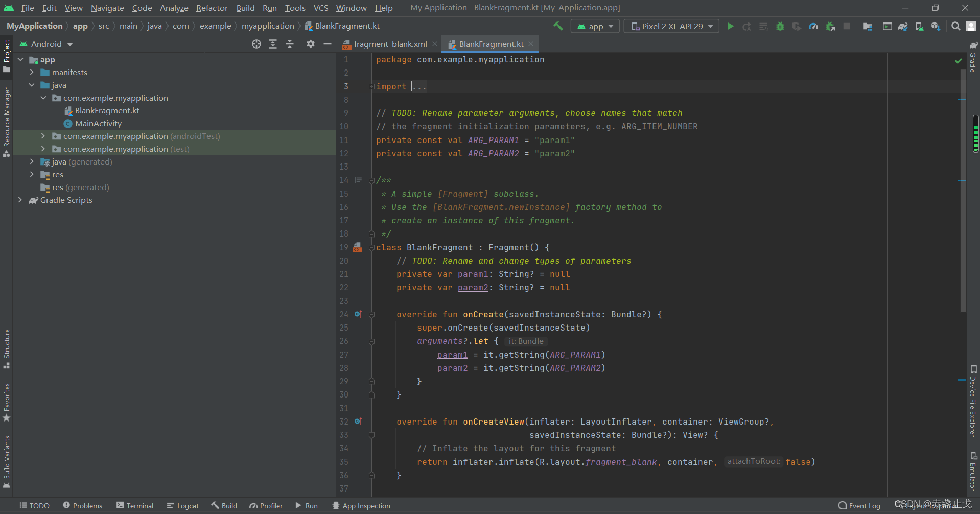Open the TODO panel at bottom left

tap(34, 505)
